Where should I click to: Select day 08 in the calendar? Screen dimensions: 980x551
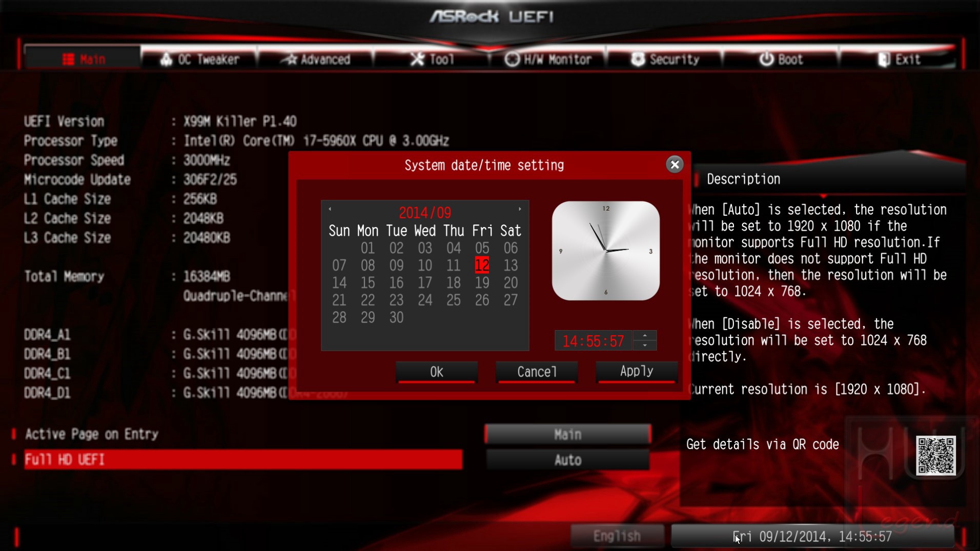click(367, 266)
